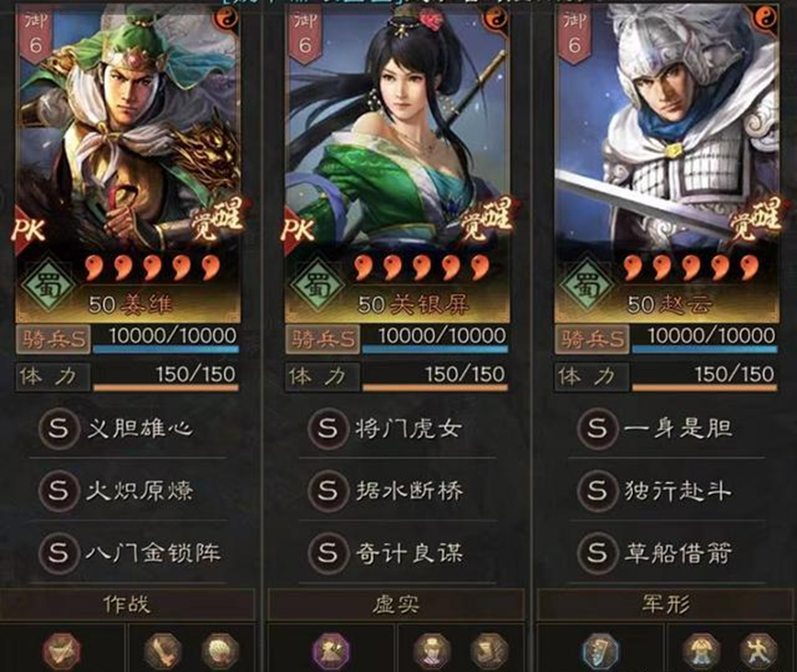Open the 奇计良谋 skill entry

coord(396,553)
